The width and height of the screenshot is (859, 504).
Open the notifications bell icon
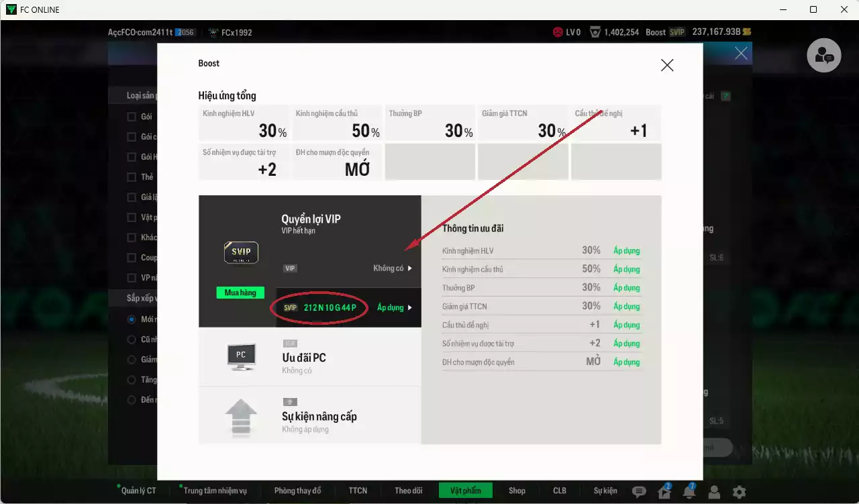click(689, 492)
